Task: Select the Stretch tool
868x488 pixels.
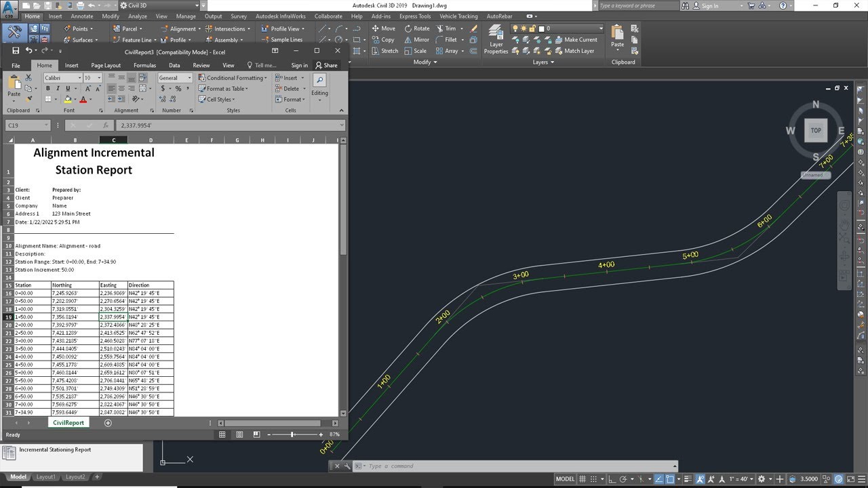Action: (384, 51)
